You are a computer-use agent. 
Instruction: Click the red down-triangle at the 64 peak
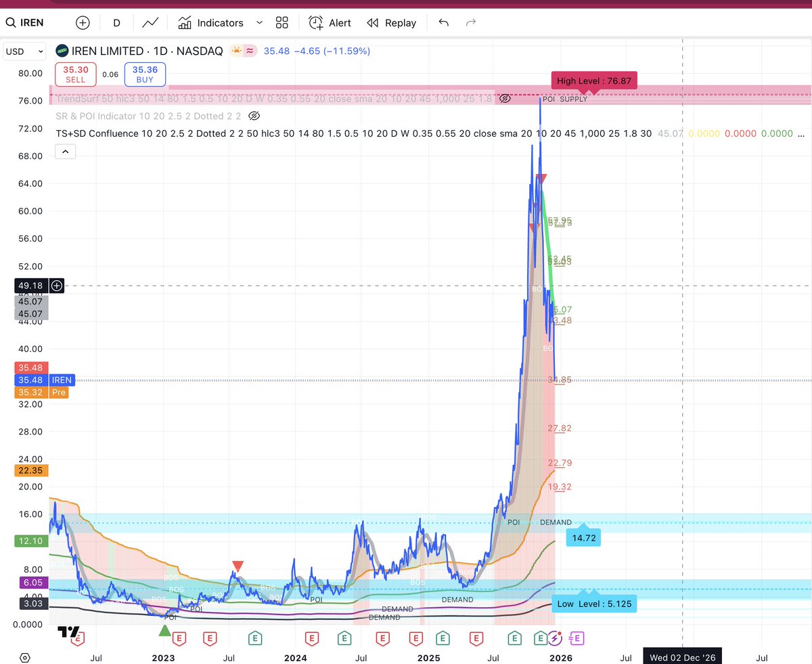[x=540, y=178]
